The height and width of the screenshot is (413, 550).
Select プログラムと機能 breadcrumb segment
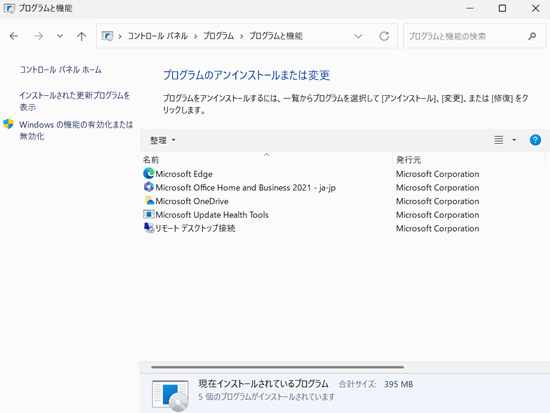pyautogui.click(x=276, y=36)
